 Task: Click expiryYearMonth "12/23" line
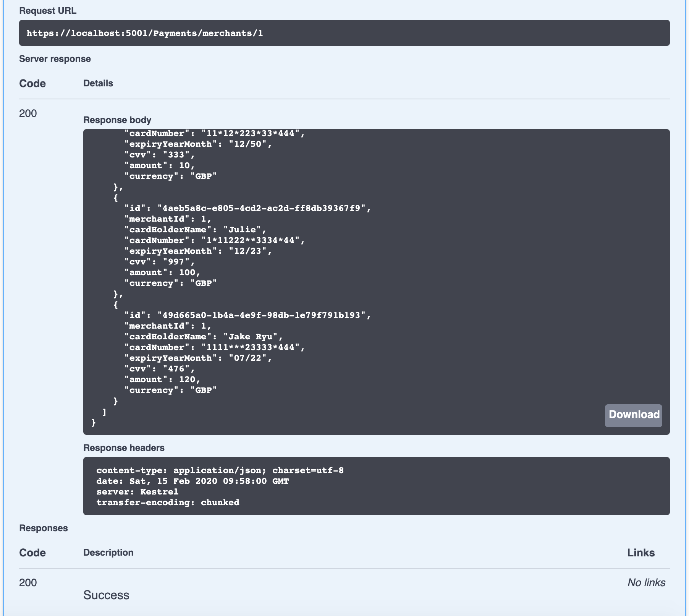[x=198, y=251]
